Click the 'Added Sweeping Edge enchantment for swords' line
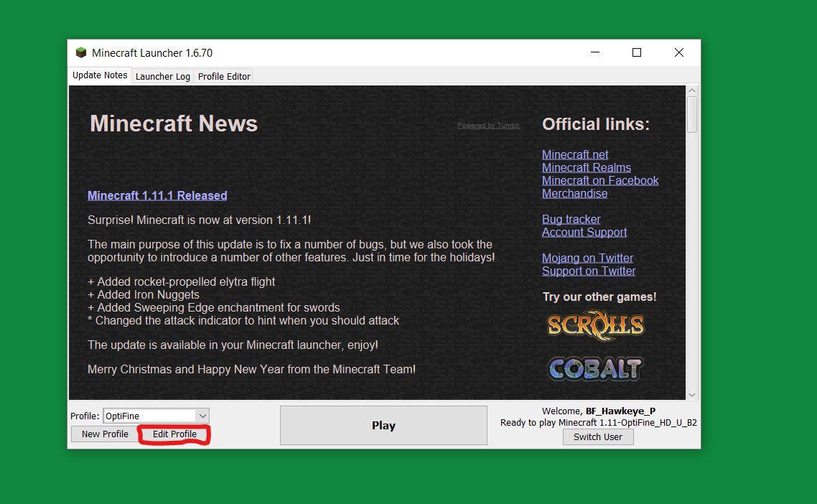Screen dimensions: 817x504 click(x=214, y=308)
